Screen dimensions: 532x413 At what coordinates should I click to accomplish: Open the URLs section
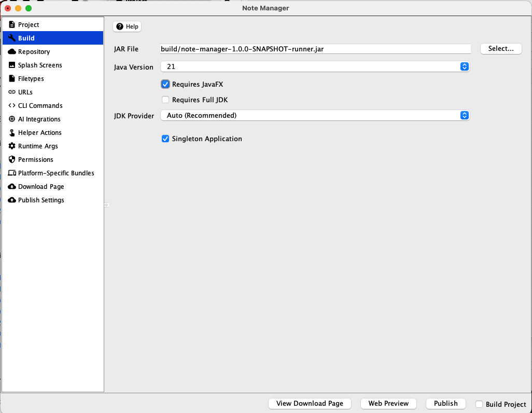pos(53,92)
